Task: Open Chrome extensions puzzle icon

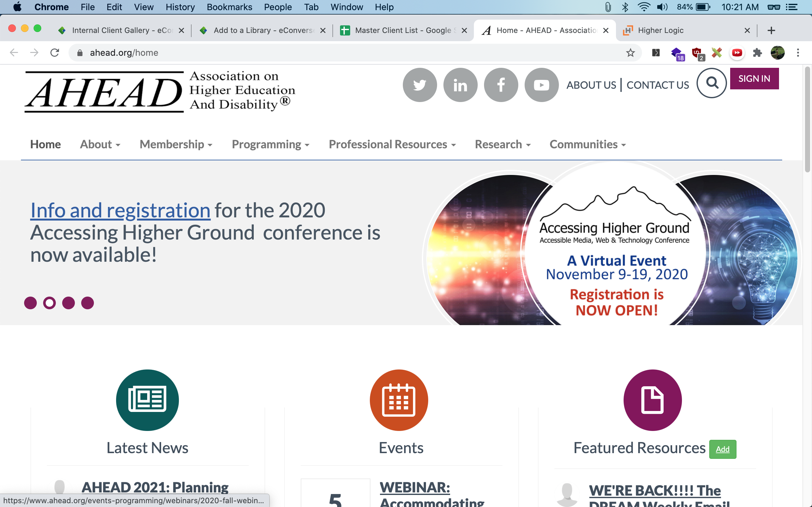Action: pyautogui.click(x=757, y=53)
